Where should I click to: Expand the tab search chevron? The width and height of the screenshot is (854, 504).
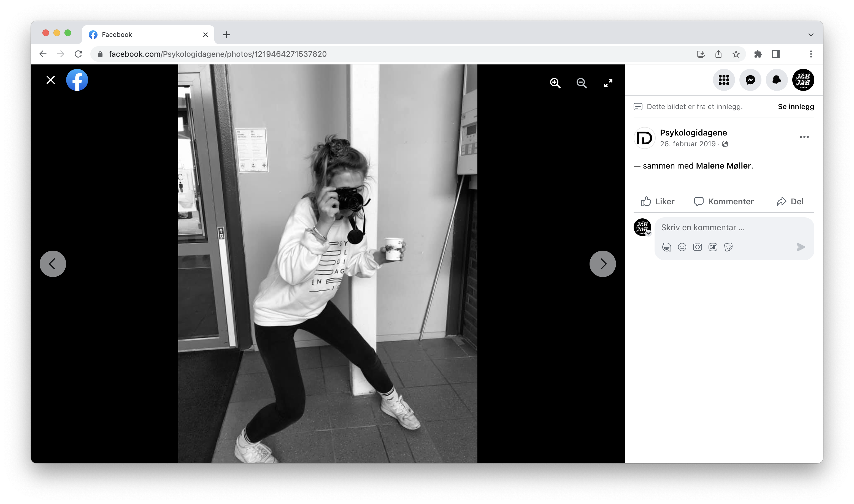tap(811, 35)
